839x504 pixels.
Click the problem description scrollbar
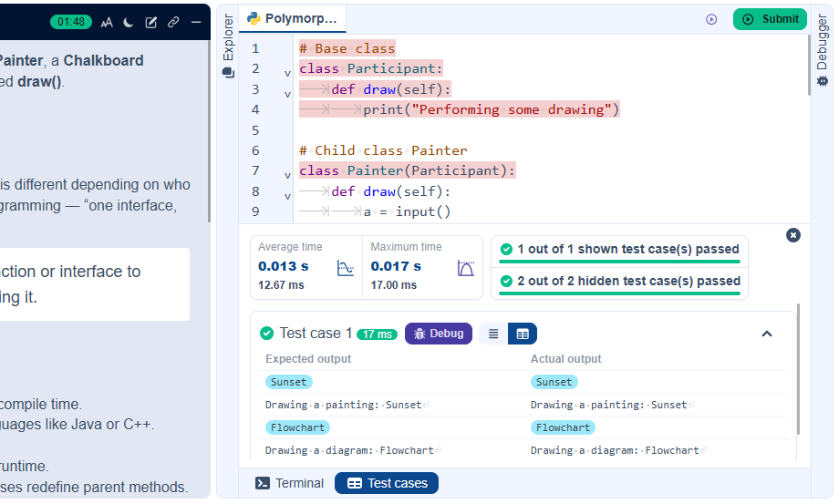209,131
